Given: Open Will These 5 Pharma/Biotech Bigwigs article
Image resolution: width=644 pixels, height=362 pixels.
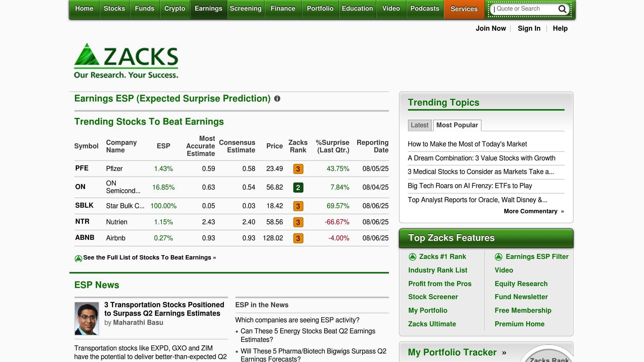Looking at the screenshot, I should [313, 355].
